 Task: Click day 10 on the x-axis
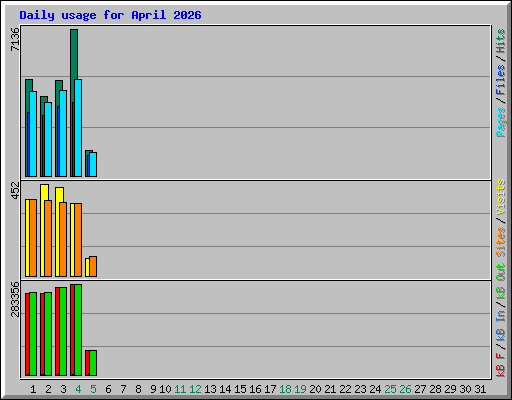pos(165,389)
